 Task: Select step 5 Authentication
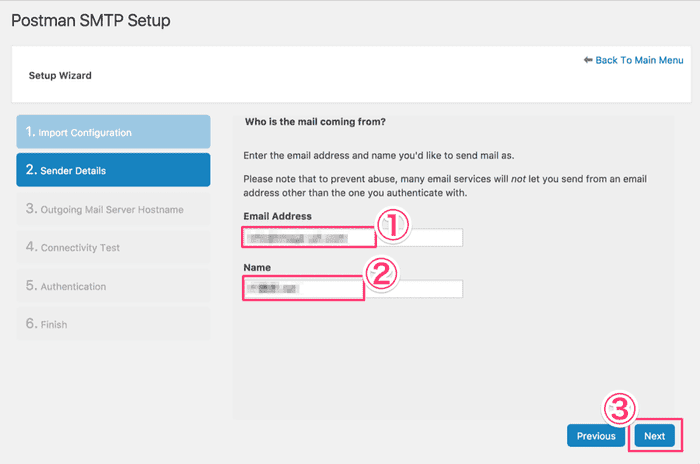pyautogui.click(x=113, y=285)
